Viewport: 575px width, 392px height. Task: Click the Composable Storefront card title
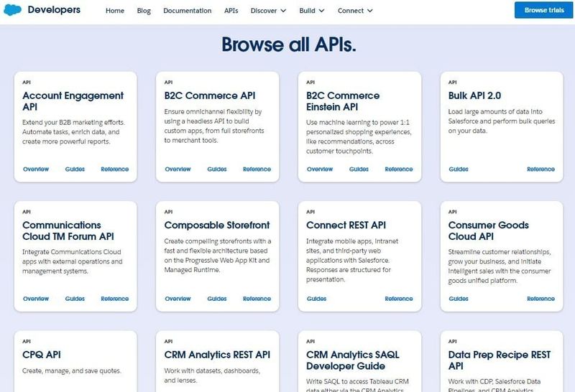217,225
